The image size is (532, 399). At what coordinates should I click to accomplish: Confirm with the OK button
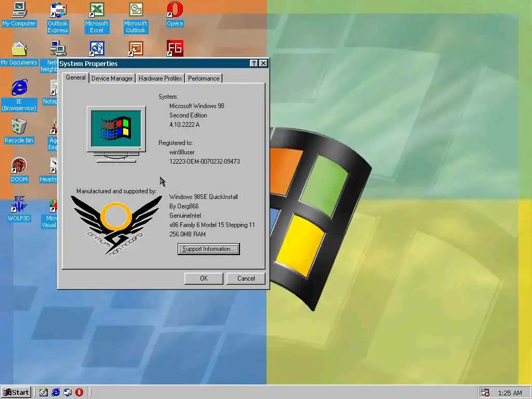coord(204,278)
